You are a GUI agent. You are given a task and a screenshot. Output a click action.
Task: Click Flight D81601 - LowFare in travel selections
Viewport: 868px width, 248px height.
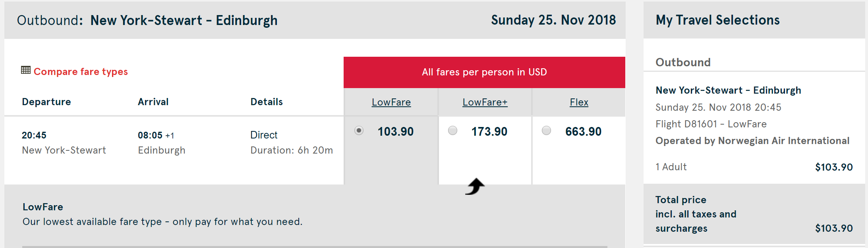711,124
